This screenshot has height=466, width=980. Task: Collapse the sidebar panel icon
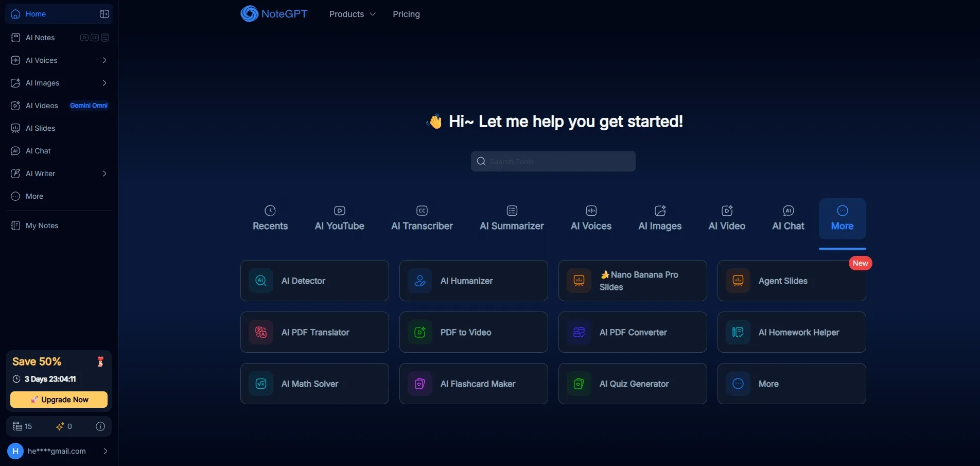pyautogui.click(x=104, y=14)
